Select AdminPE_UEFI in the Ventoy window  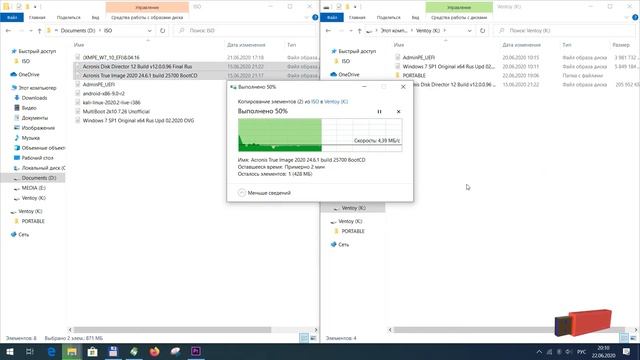418,58
